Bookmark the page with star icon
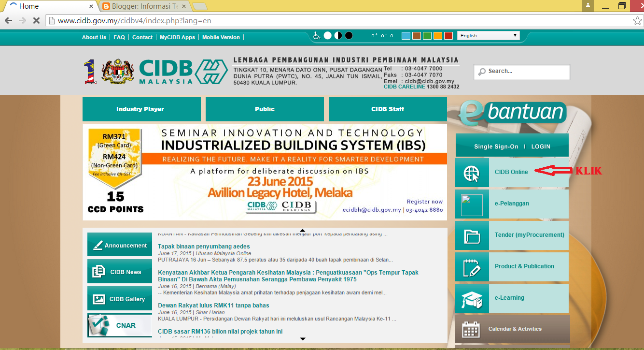This screenshot has height=350, width=644. point(637,21)
